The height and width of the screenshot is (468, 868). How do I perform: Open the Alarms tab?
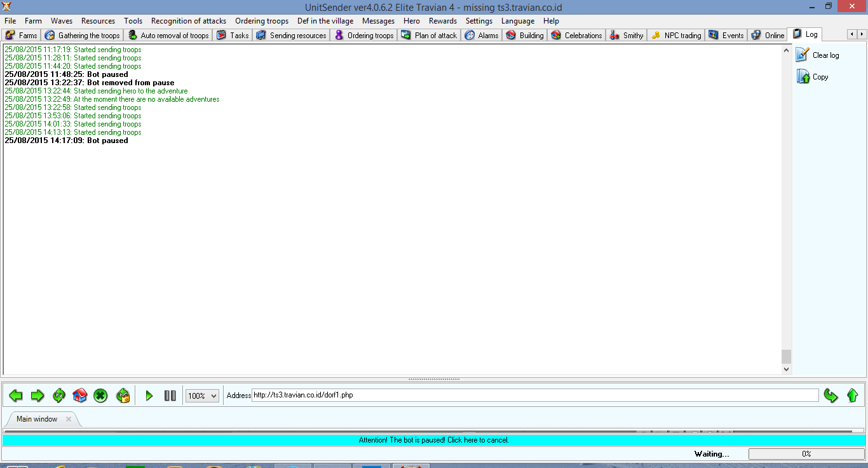[481, 36]
